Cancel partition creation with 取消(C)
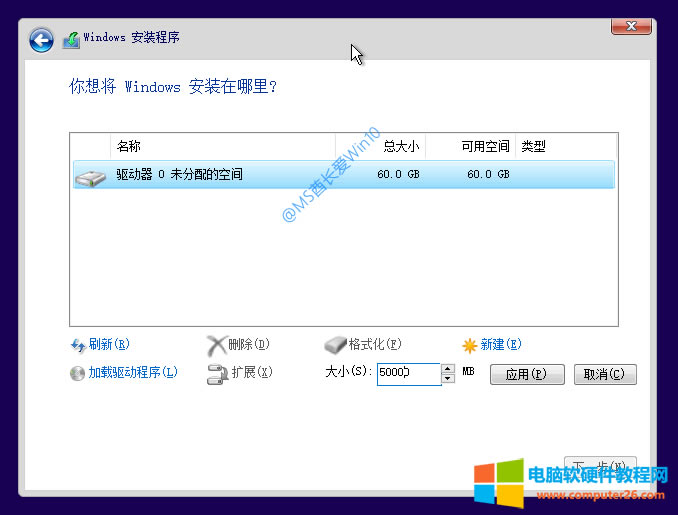Viewport: 678px width, 515px height. coord(605,374)
